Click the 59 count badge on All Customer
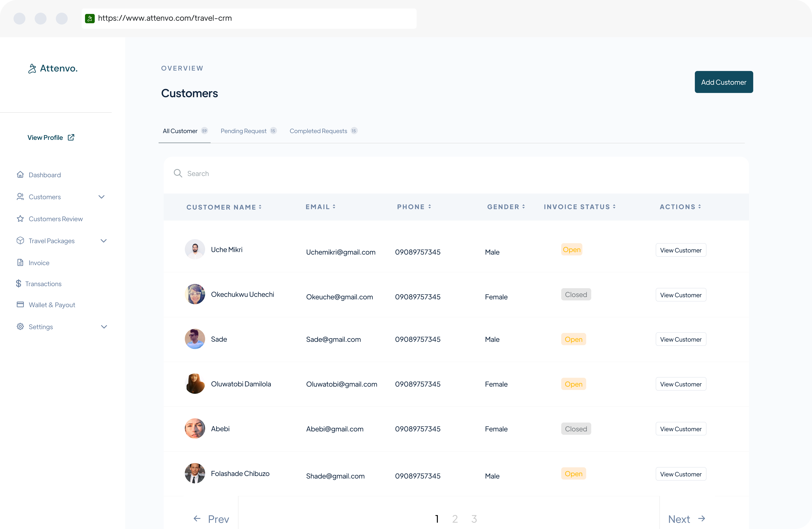This screenshot has width=812, height=529. coord(204,131)
